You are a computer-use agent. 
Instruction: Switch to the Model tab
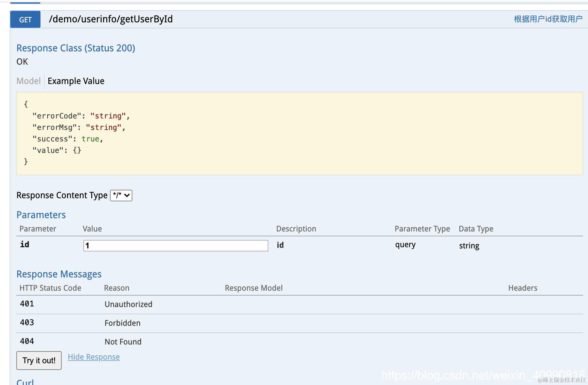28,81
